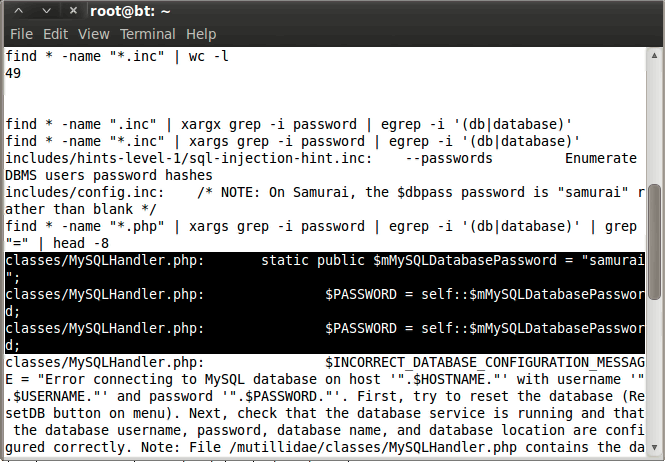Click the wc -l output number 49

click(x=13, y=73)
